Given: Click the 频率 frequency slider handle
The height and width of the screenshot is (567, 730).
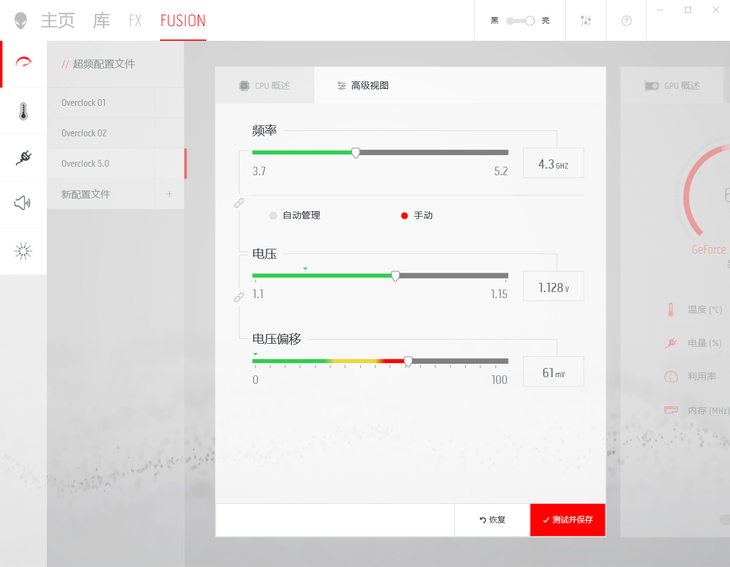Looking at the screenshot, I should [x=356, y=153].
